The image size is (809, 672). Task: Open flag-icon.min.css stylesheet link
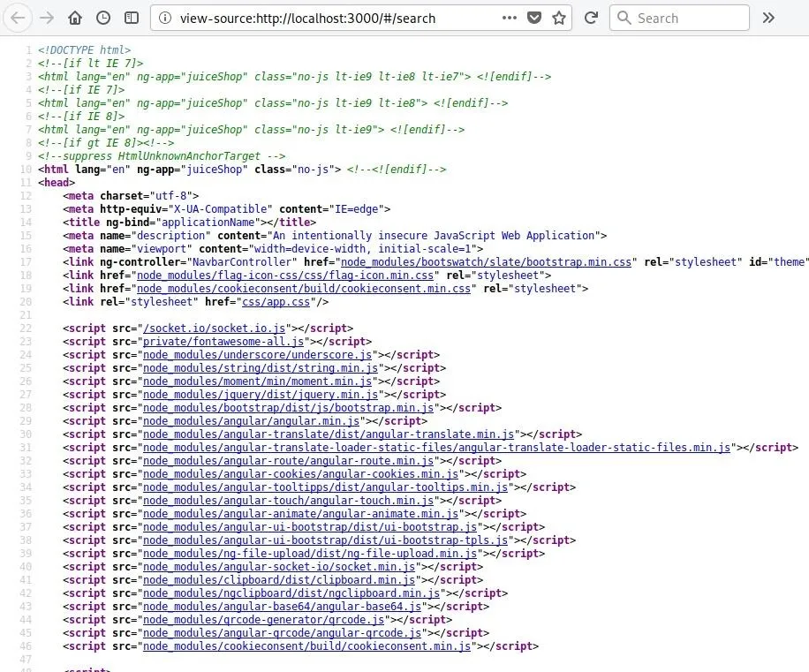[284, 276]
